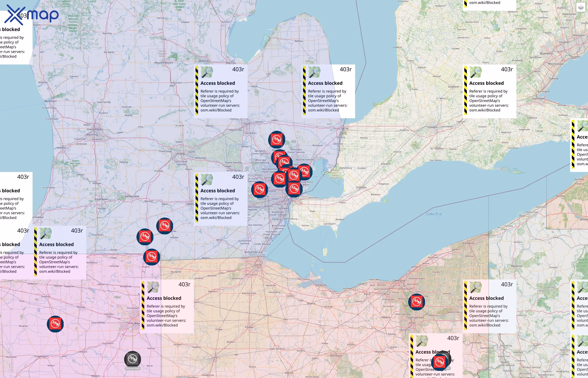Click the Lima label
Screen dimensions: 588x378
point(214,357)
